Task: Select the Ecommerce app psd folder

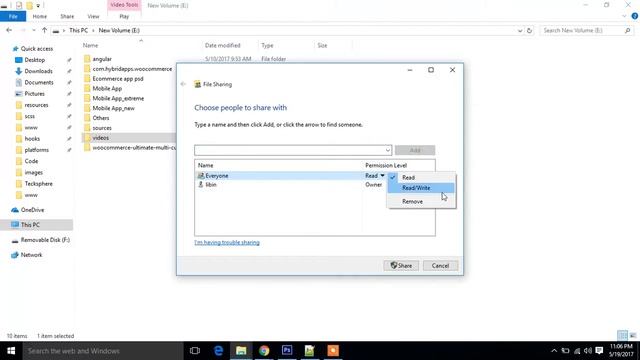Action: point(118,79)
